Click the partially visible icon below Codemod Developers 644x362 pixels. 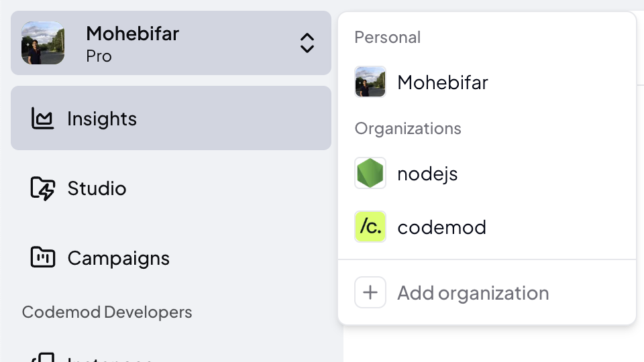(42, 357)
